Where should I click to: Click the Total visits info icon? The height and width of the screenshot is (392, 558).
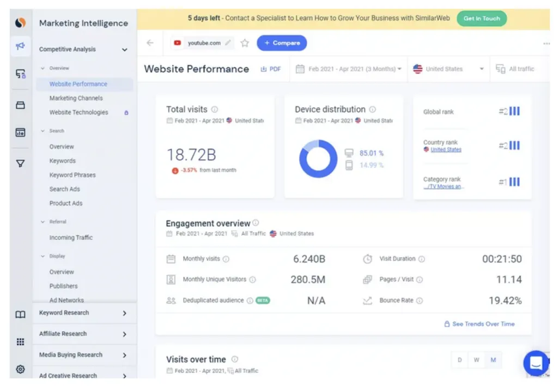[x=215, y=110]
